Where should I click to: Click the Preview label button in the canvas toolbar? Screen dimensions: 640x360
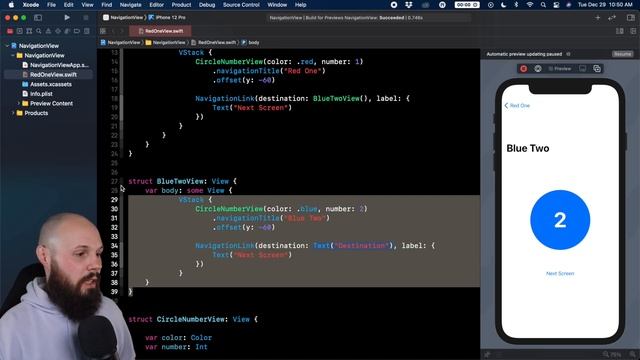[x=560, y=69]
